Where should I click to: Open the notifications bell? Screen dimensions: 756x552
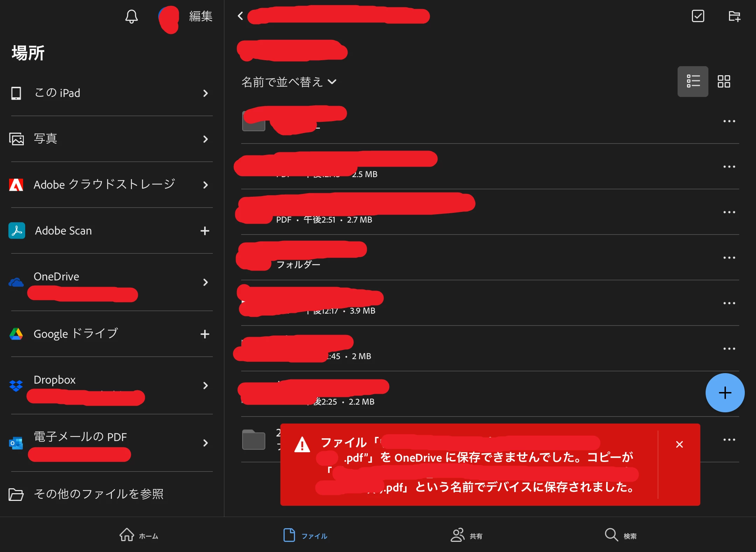pyautogui.click(x=132, y=16)
